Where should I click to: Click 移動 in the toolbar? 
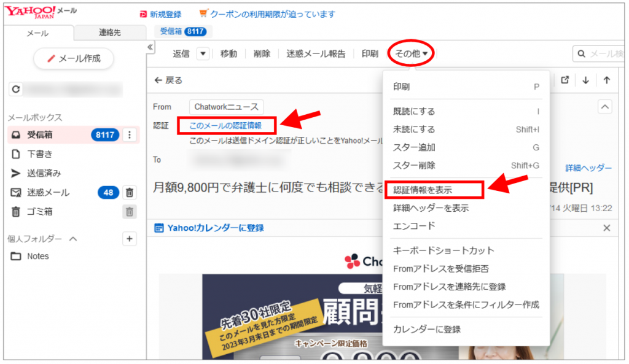[229, 54]
